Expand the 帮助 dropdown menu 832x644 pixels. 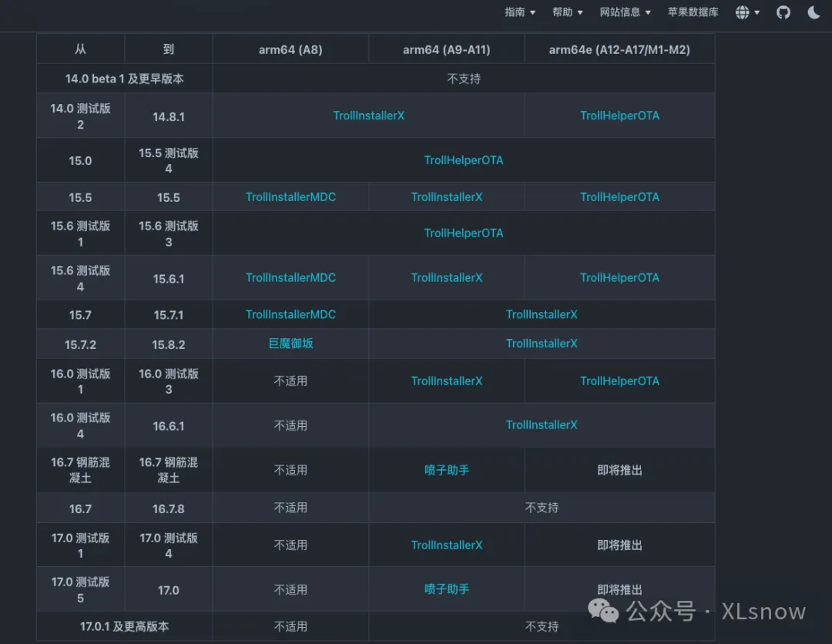pos(568,12)
